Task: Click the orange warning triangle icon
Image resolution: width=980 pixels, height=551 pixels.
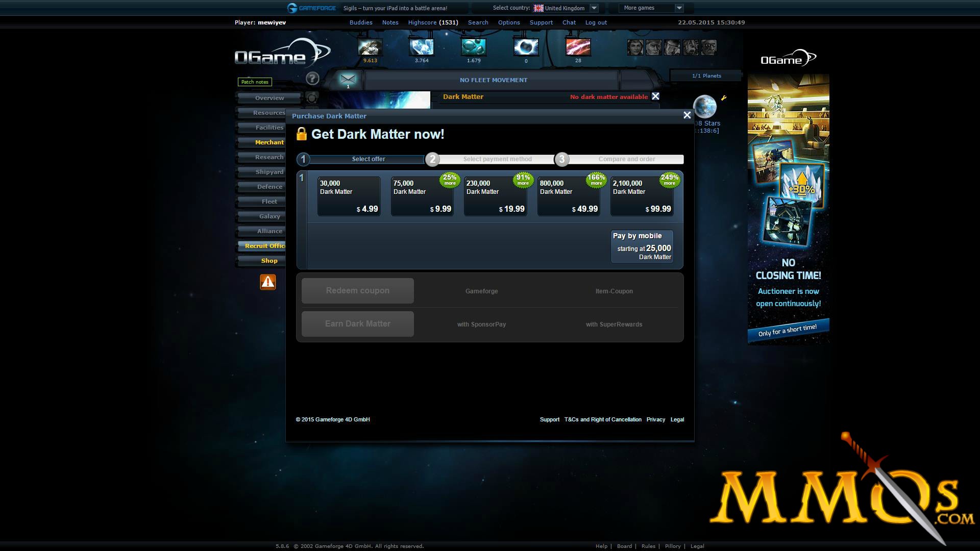Action: 268,282
